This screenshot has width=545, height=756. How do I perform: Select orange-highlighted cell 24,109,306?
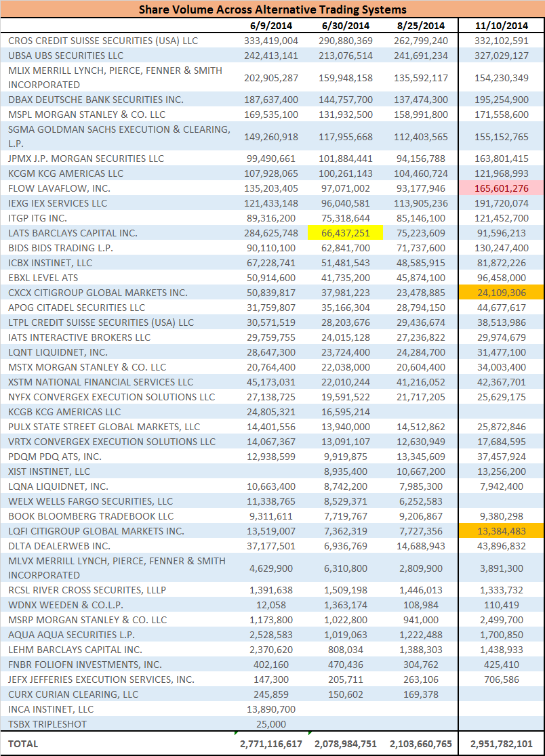point(502,293)
